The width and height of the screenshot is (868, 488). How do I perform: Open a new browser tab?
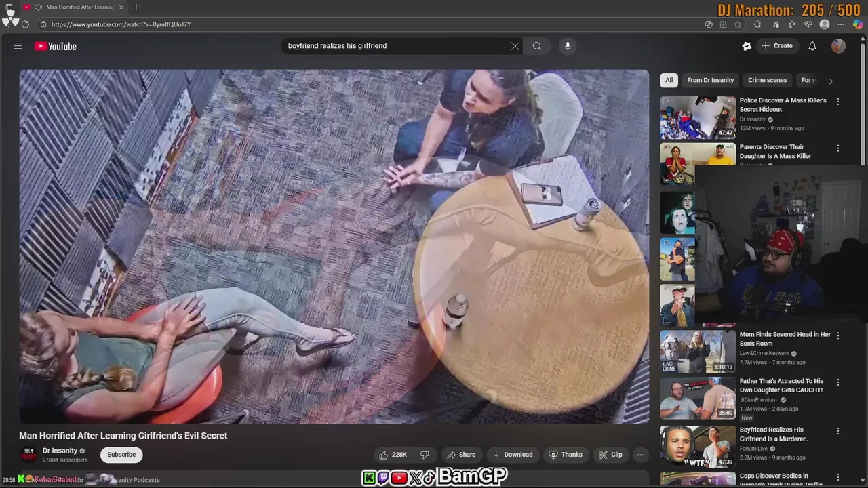tap(136, 7)
